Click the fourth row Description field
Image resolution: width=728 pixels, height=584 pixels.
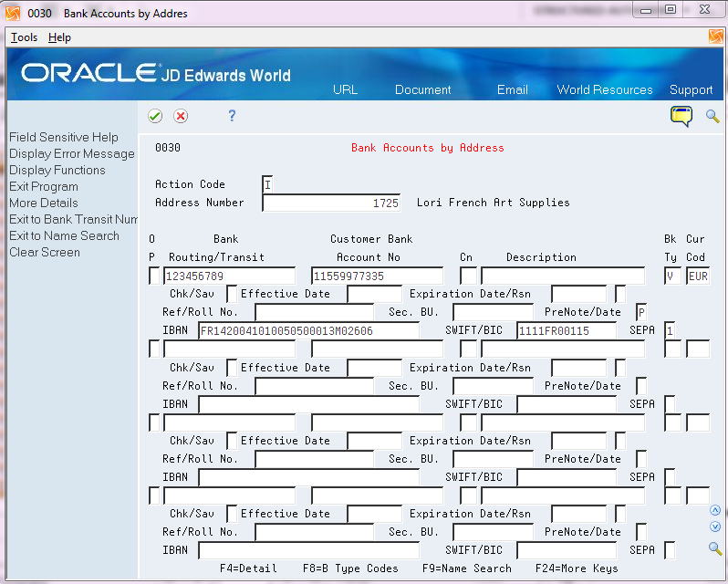click(x=563, y=495)
